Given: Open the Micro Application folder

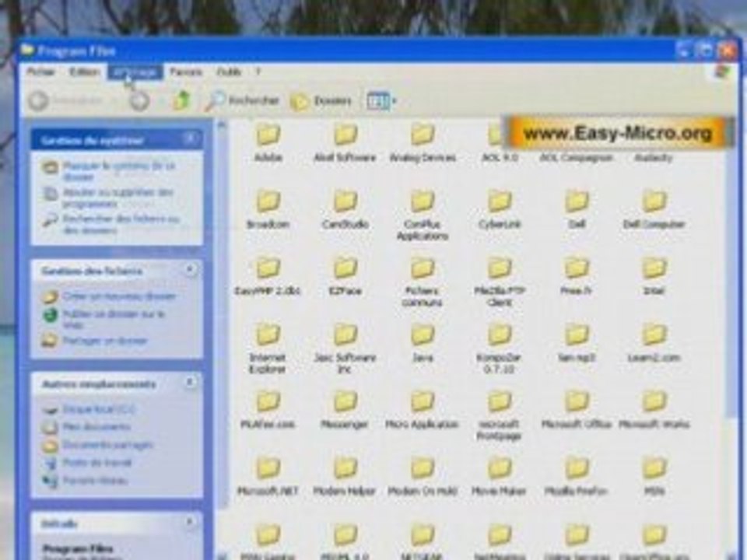Looking at the screenshot, I should coord(423,410).
